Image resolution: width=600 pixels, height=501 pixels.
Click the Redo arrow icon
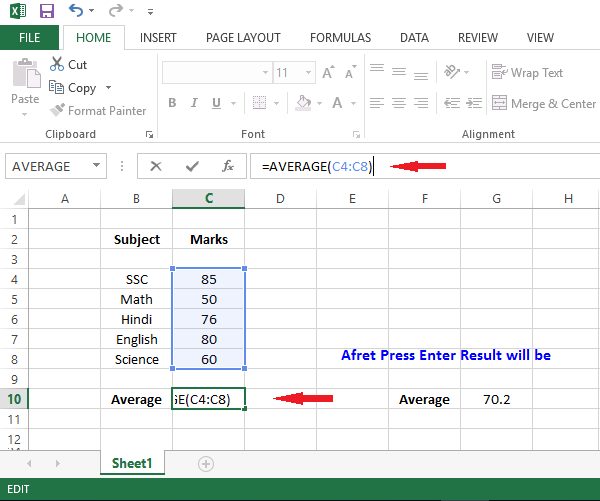click(116, 10)
